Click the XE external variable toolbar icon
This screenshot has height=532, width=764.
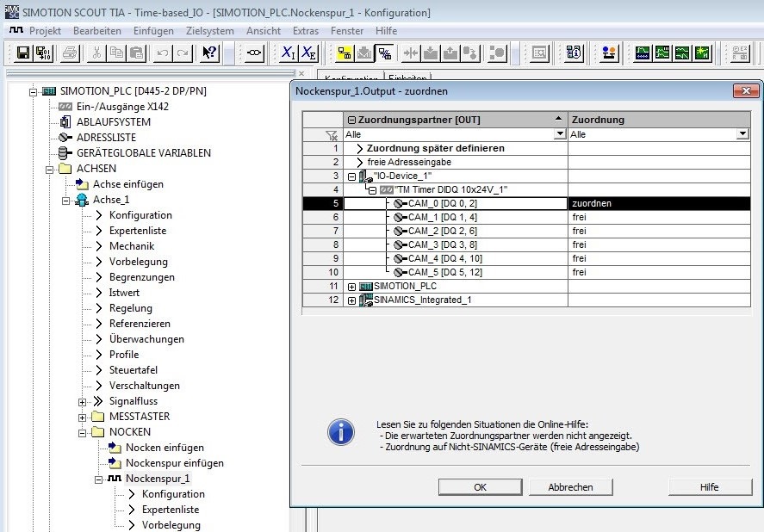[x=307, y=54]
